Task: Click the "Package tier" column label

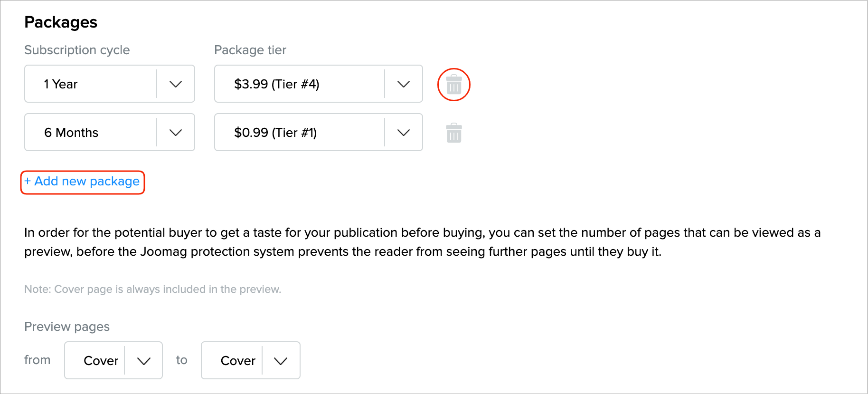Action: tap(250, 50)
